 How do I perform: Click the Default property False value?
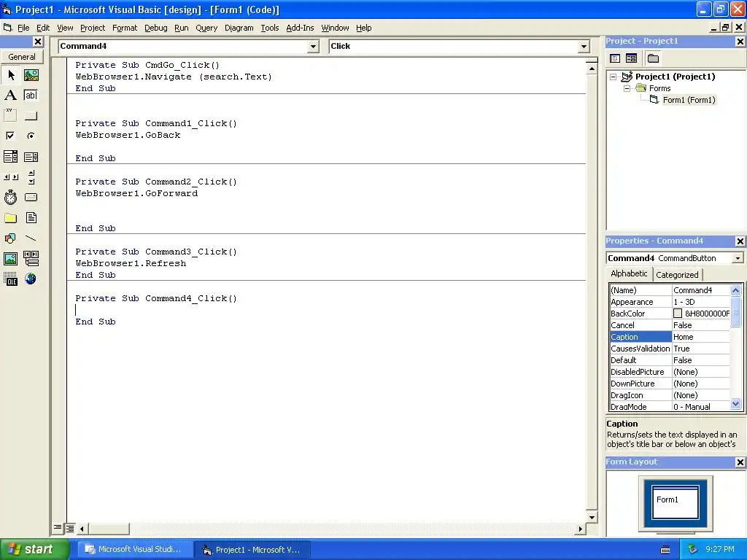pos(701,360)
